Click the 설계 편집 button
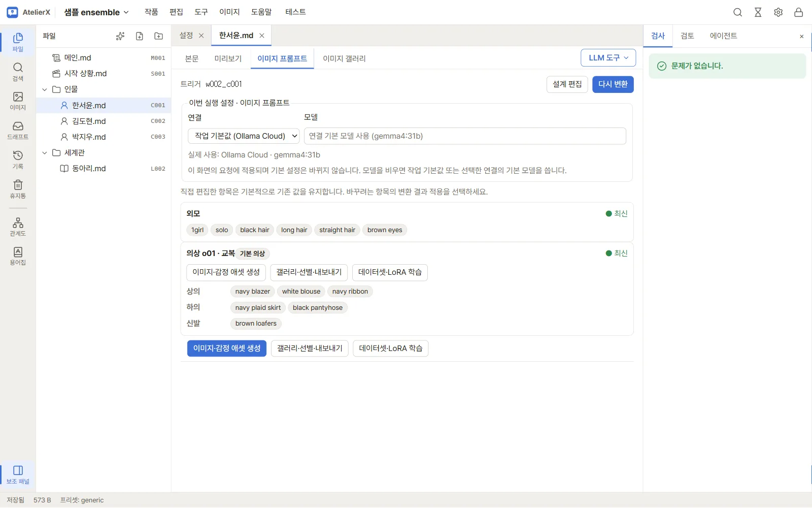 [567, 84]
